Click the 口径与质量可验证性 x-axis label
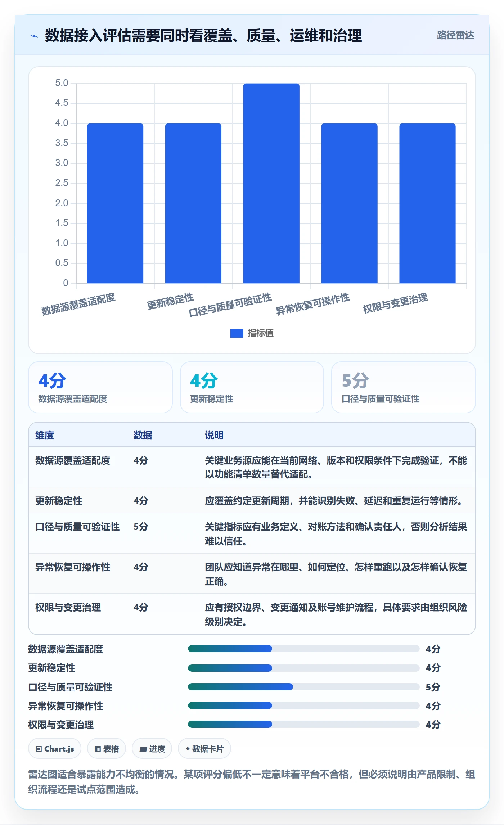The width and height of the screenshot is (504, 825). (230, 305)
